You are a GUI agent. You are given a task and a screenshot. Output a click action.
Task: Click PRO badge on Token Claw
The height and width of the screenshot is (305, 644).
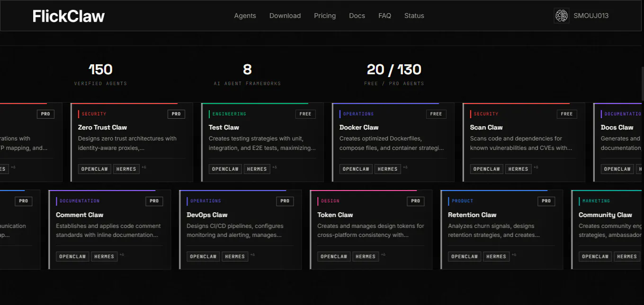416,201
